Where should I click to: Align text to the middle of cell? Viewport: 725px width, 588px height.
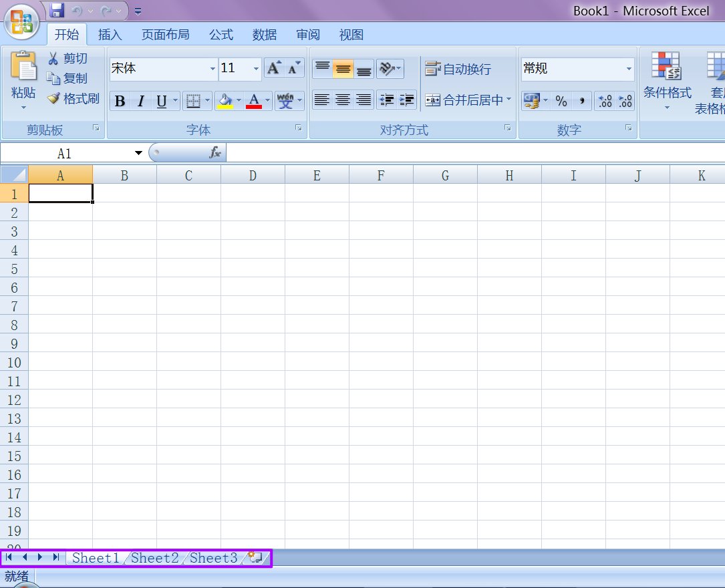[343, 69]
